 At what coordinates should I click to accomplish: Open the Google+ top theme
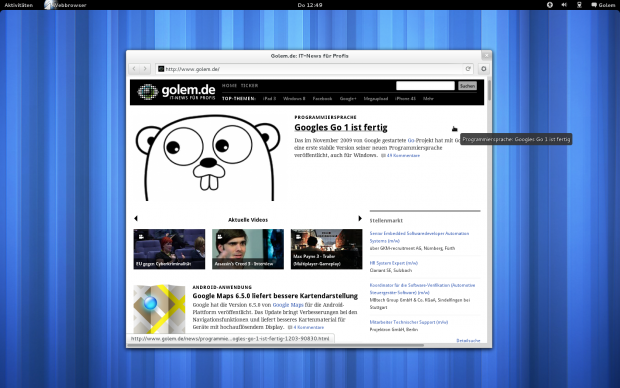coord(348,98)
